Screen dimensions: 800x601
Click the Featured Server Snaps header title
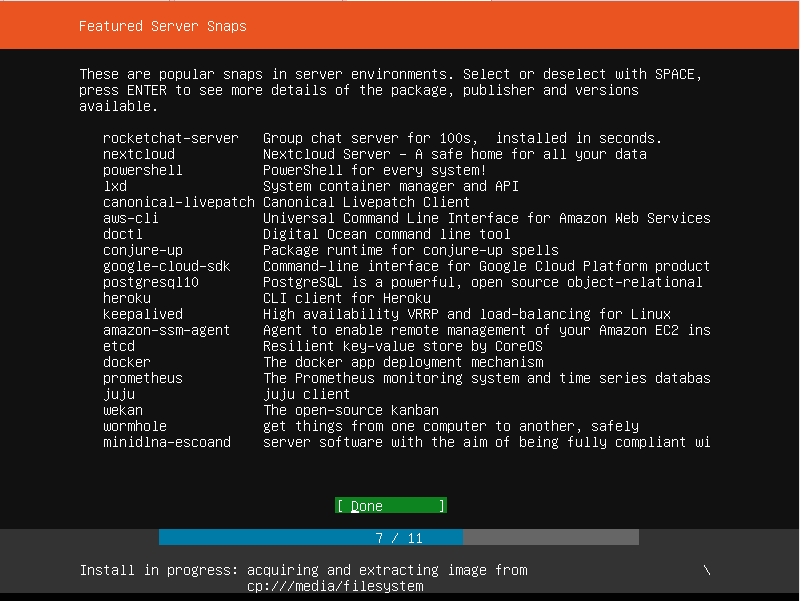[163, 26]
